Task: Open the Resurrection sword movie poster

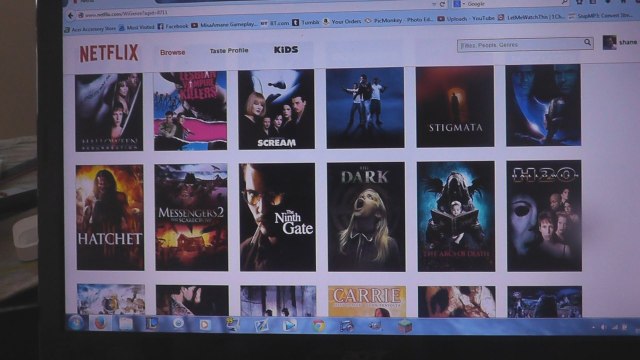Action: pos(109,112)
